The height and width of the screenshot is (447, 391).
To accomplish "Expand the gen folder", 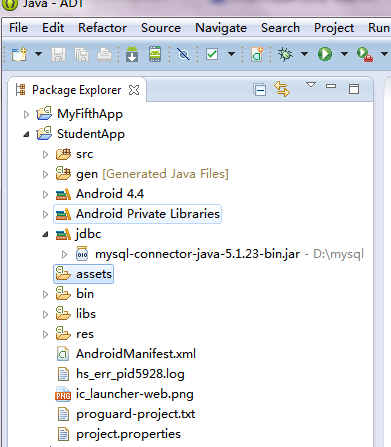I will point(45,174).
